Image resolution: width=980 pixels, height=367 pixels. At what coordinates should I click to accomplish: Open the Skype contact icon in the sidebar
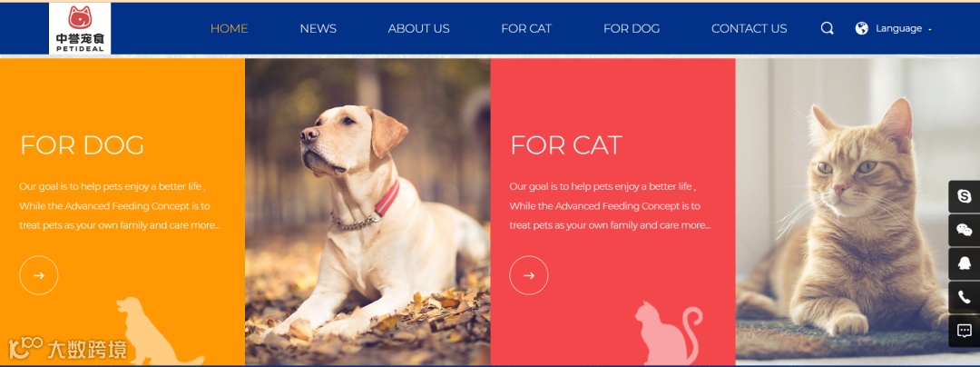click(x=964, y=197)
